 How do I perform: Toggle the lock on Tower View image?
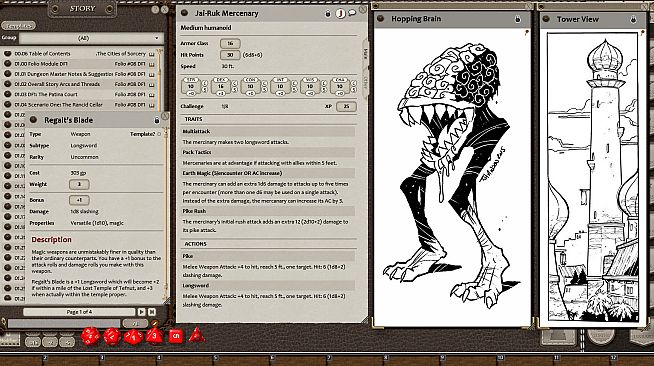coord(633,19)
